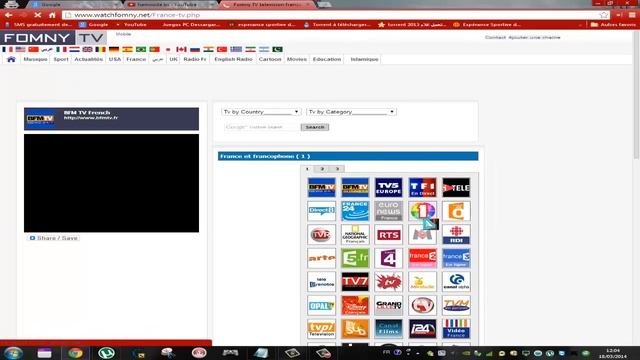Open the France 24 channel
The height and width of the screenshot is (360, 640).
tap(355, 211)
